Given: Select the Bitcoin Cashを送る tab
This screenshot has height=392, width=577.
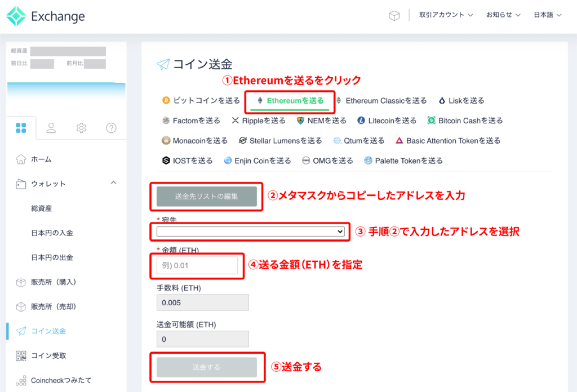Looking at the screenshot, I should (465, 121).
